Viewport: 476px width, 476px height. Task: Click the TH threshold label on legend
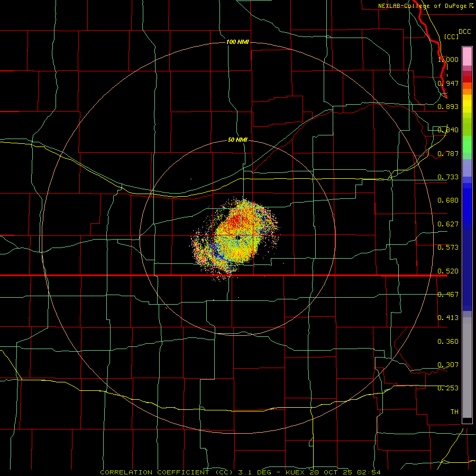[x=454, y=412]
